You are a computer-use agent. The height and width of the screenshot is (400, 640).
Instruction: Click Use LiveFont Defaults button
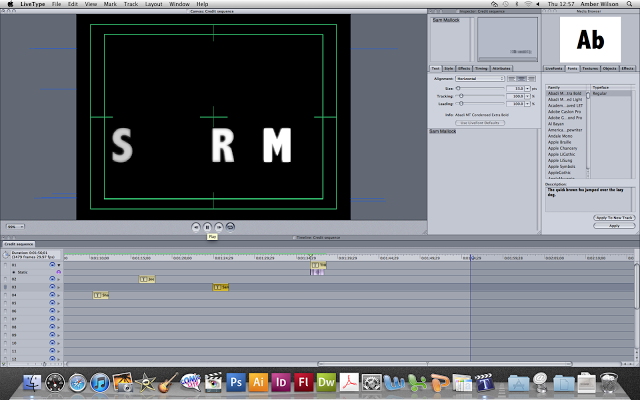coord(480,122)
